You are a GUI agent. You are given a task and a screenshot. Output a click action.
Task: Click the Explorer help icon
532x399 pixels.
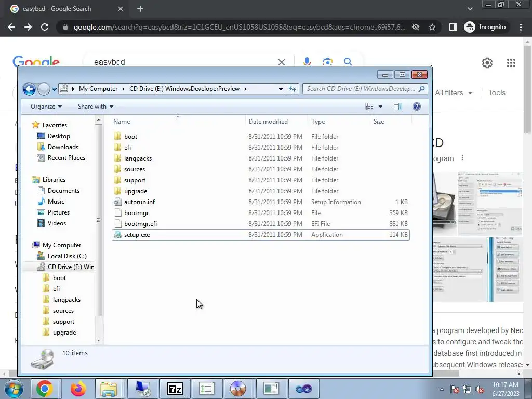(416, 107)
